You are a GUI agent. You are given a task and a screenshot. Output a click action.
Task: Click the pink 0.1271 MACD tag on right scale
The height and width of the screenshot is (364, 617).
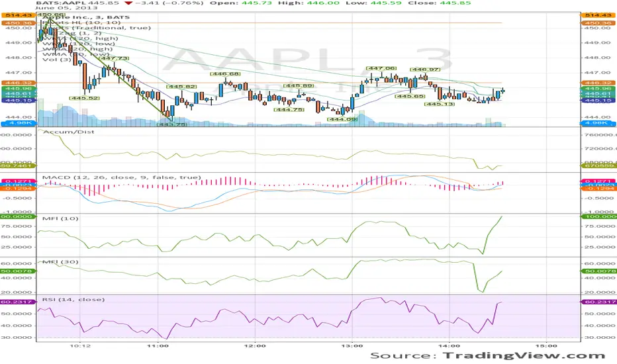(598, 181)
